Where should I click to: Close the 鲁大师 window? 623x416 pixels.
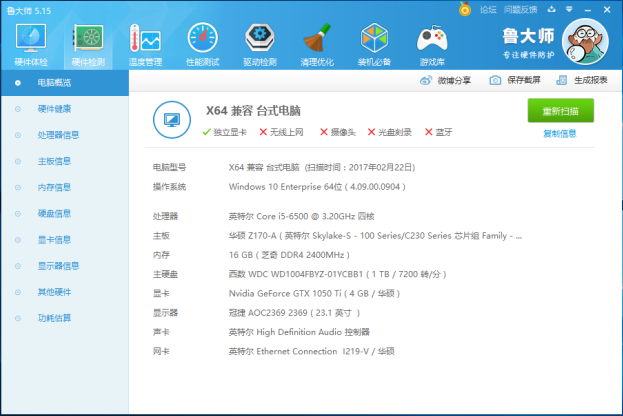pyautogui.click(x=607, y=10)
